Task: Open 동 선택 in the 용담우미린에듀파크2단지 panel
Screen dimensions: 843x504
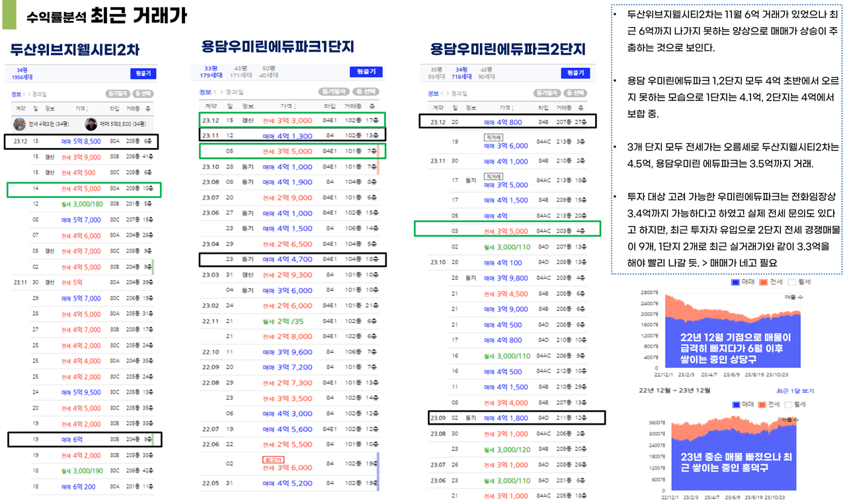Action: coord(577,93)
